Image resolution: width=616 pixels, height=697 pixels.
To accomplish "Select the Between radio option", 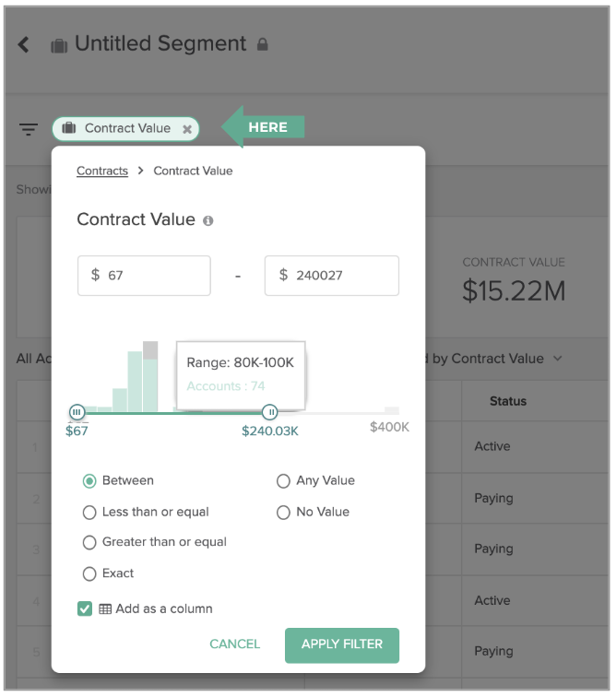I will (89, 481).
